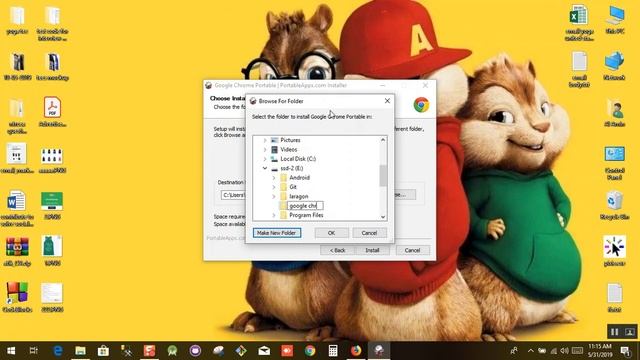This screenshot has width=640, height=360.
Task: Select the WinRAR archive desktop icon
Action: point(17,252)
